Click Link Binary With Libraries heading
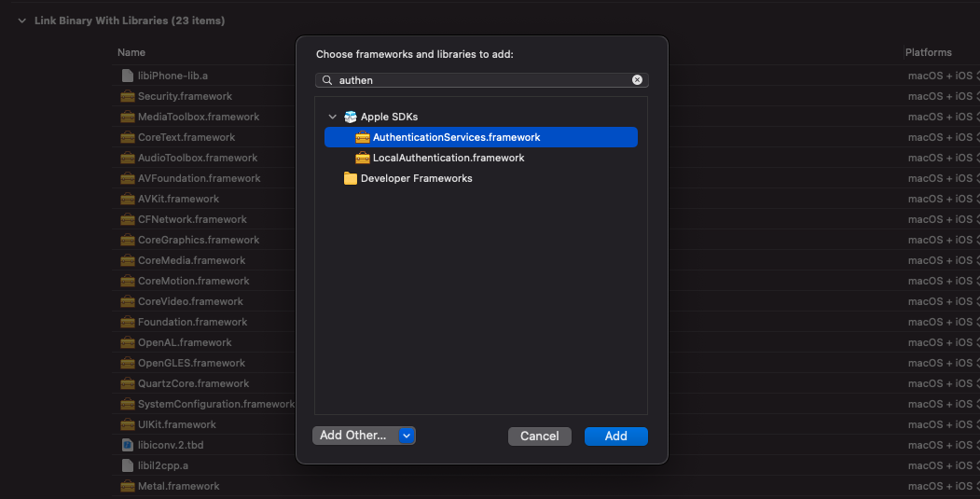Image resolution: width=980 pixels, height=499 pixels. [x=130, y=21]
